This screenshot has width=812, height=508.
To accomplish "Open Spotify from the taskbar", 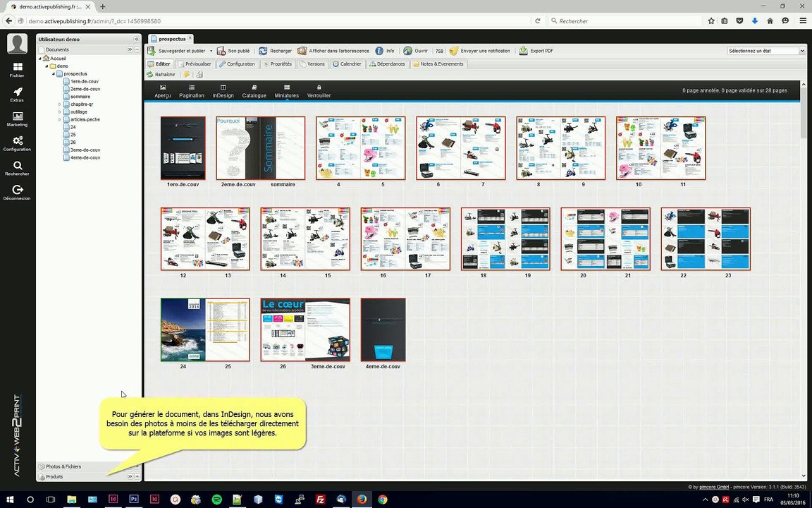I will (216, 500).
